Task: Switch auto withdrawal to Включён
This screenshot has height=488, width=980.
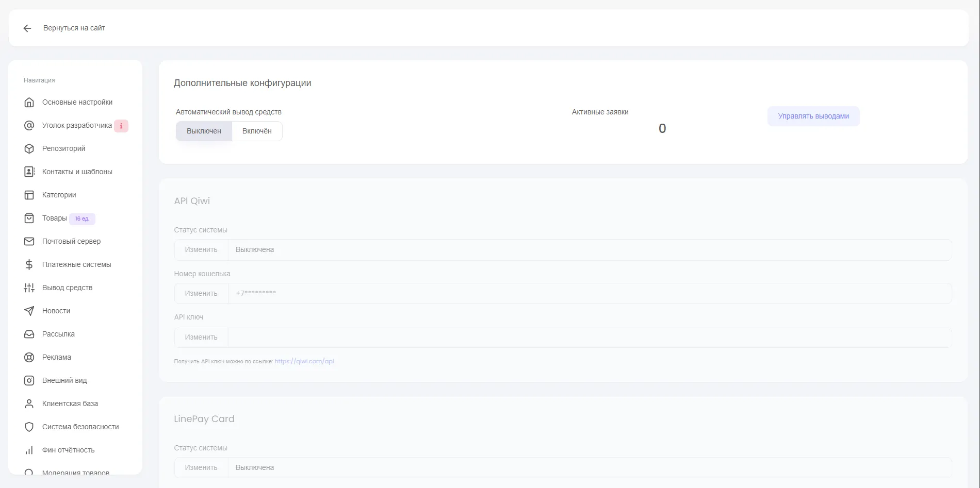Action: tap(257, 131)
